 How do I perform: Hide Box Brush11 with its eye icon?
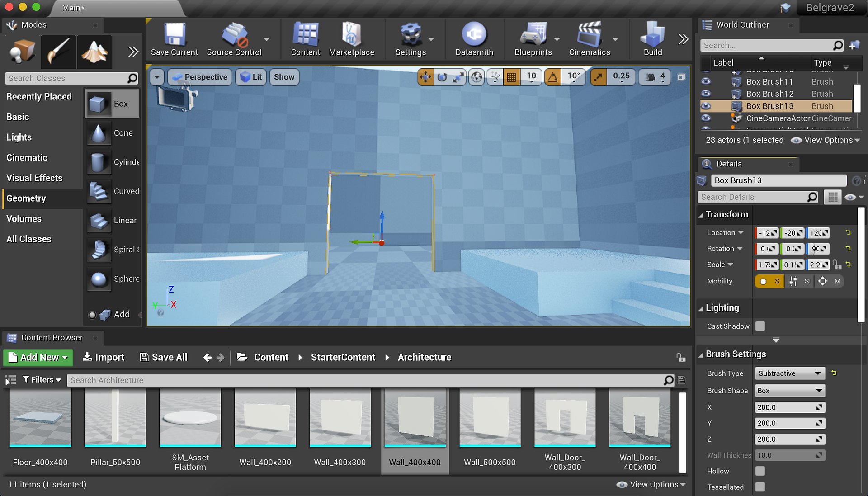coord(706,81)
